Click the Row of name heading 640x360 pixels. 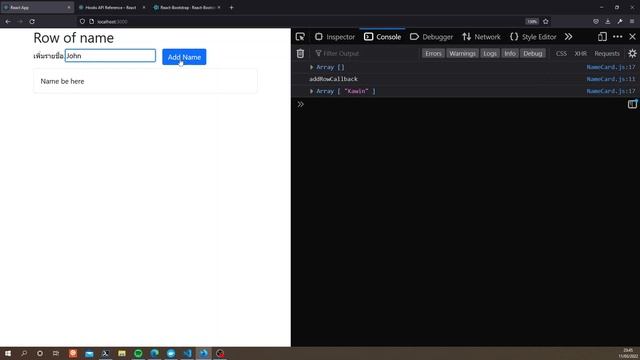click(73, 38)
